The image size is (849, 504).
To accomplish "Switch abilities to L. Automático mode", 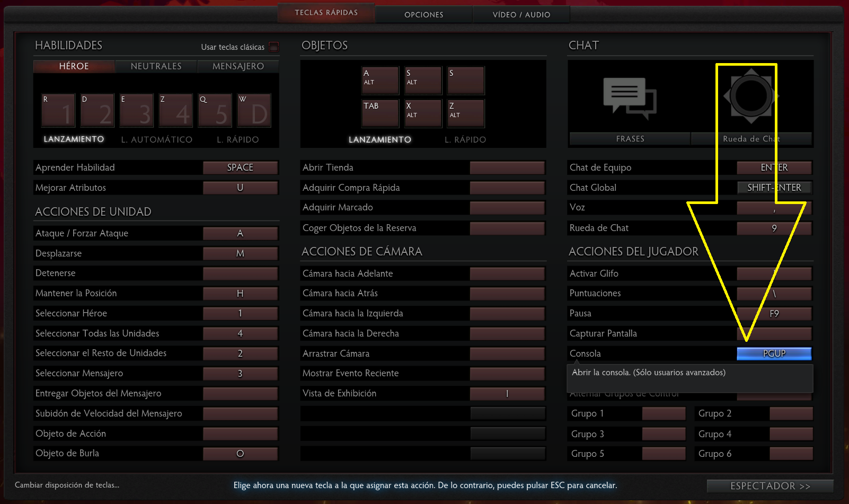I will [x=156, y=139].
